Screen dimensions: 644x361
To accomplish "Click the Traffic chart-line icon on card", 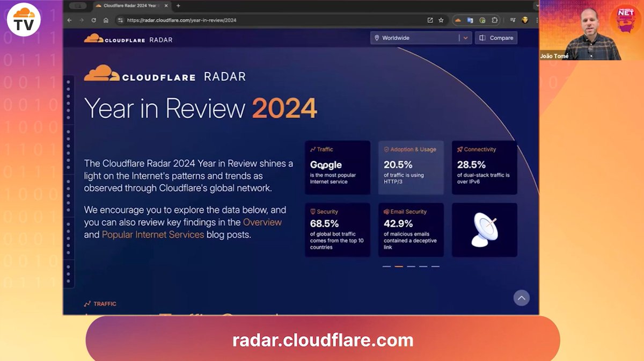I will (x=313, y=149).
